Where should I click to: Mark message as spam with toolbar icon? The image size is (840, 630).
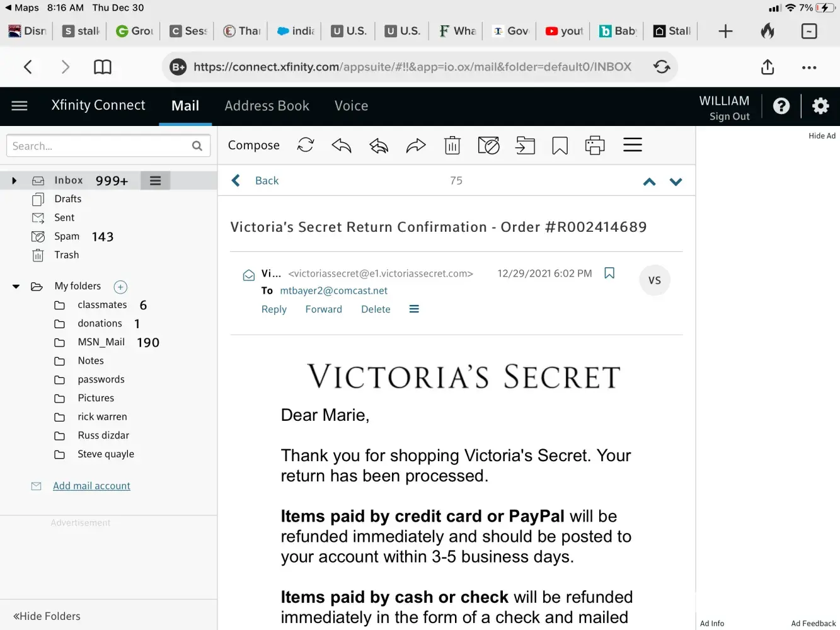(488, 146)
